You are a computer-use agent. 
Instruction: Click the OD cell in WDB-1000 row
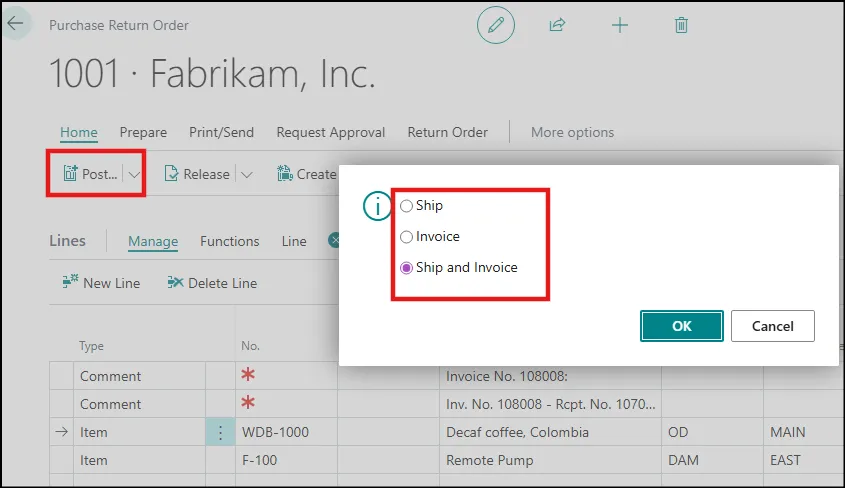pyautogui.click(x=712, y=432)
